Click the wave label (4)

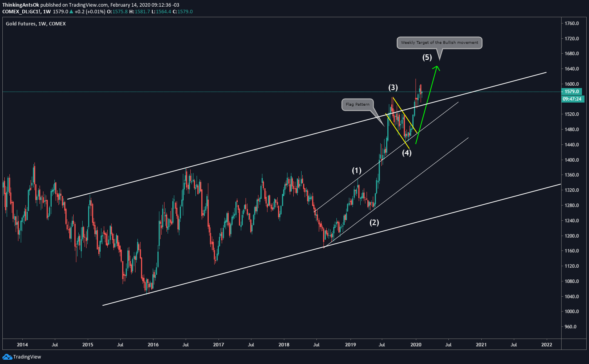point(407,153)
